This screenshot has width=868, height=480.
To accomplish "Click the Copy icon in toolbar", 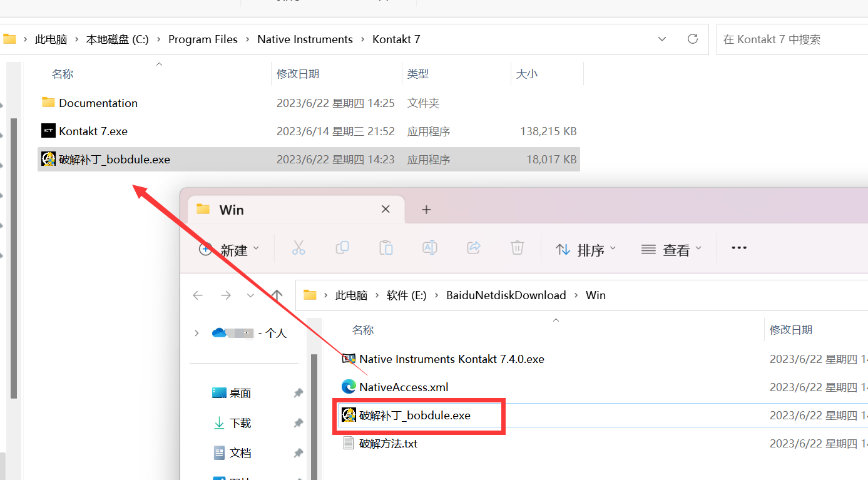I will 342,248.
